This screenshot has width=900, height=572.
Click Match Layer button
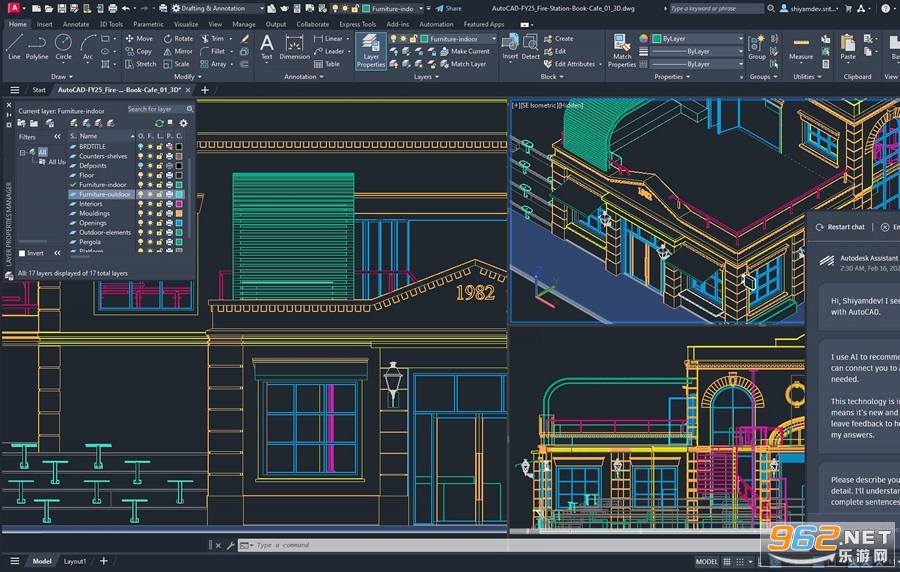463,64
